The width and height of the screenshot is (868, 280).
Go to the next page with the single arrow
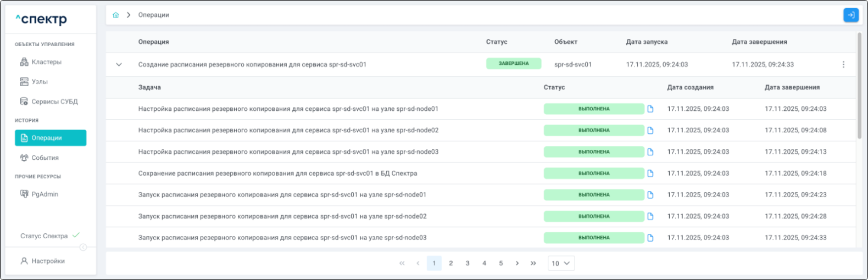coord(517,264)
